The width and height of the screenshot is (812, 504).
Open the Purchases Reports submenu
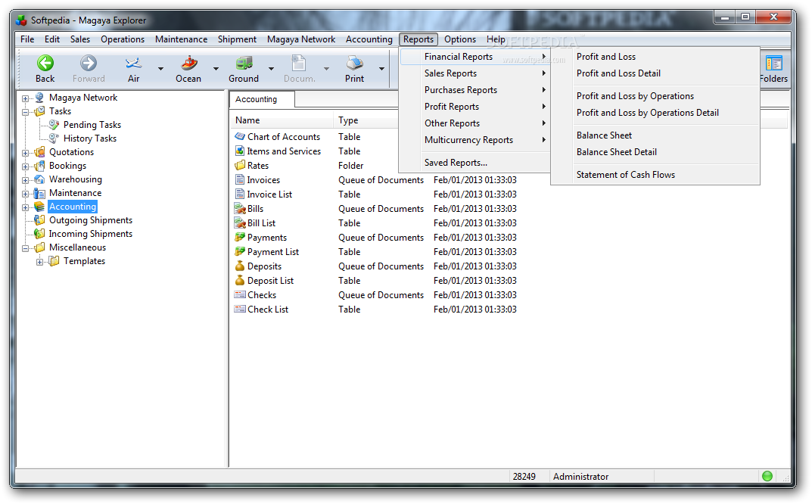coord(475,90)
